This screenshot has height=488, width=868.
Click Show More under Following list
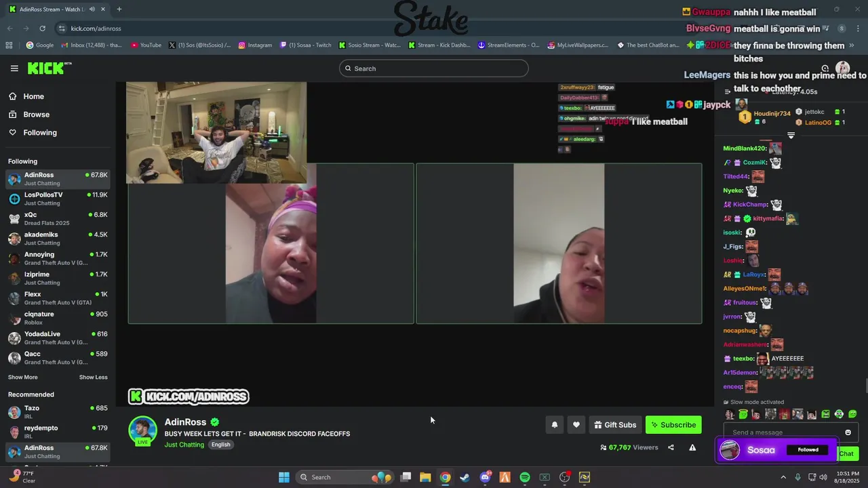(x=23, y=378)
